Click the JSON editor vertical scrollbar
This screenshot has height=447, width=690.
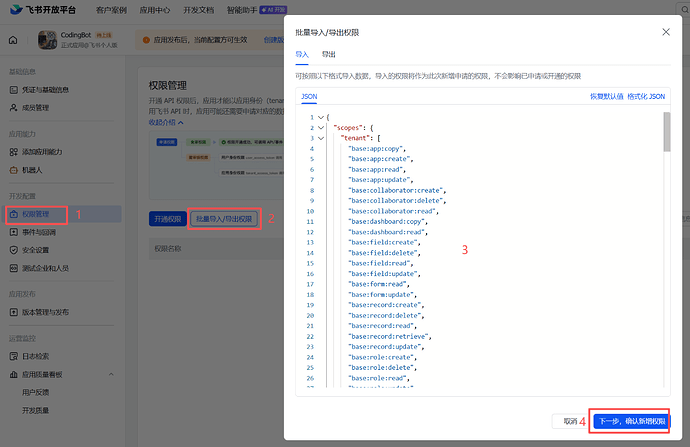[667, 132]
